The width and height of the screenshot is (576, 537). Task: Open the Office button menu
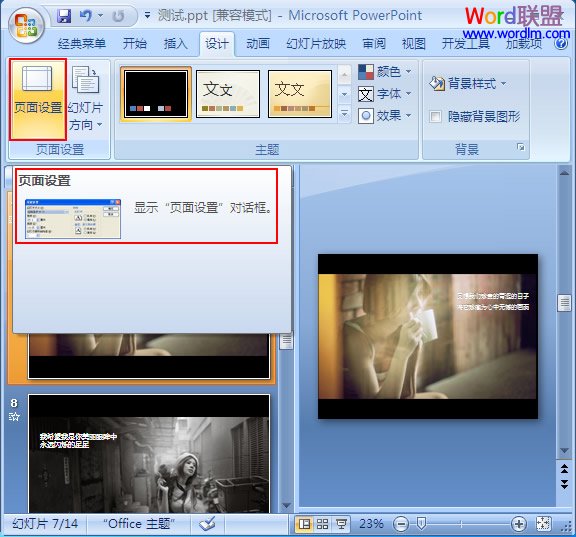(x=26, y=26)
